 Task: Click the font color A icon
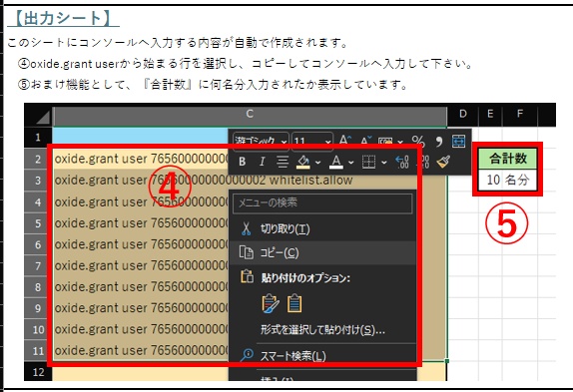click(336, 162)
